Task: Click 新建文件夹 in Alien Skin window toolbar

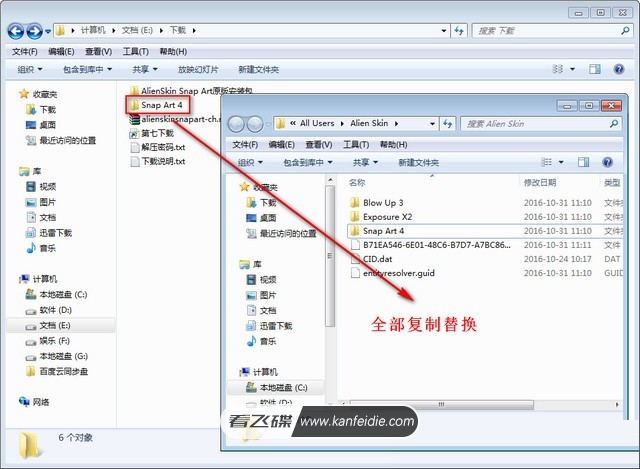Action: click(418, 162)
